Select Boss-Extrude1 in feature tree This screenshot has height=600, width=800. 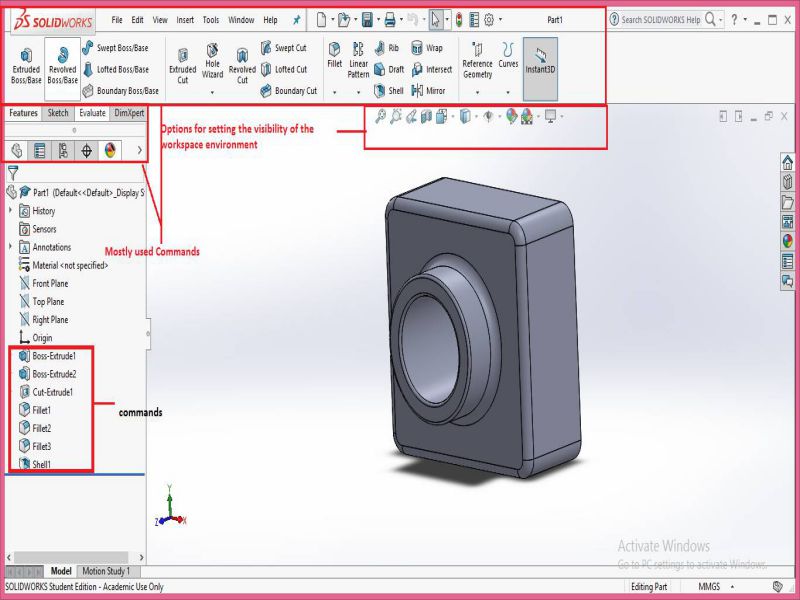point(47,356)
